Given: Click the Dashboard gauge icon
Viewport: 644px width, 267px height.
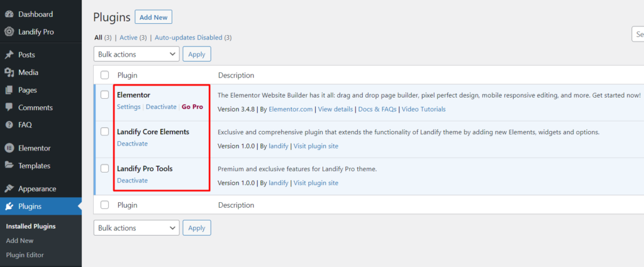Looking at the screenshot, I should 9,14.
